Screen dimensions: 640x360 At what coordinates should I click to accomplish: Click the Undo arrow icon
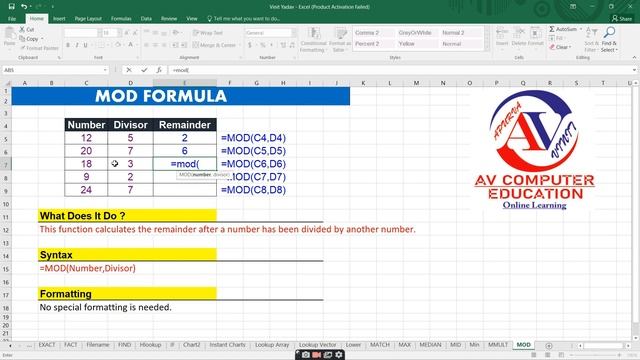tap(24, 7)
